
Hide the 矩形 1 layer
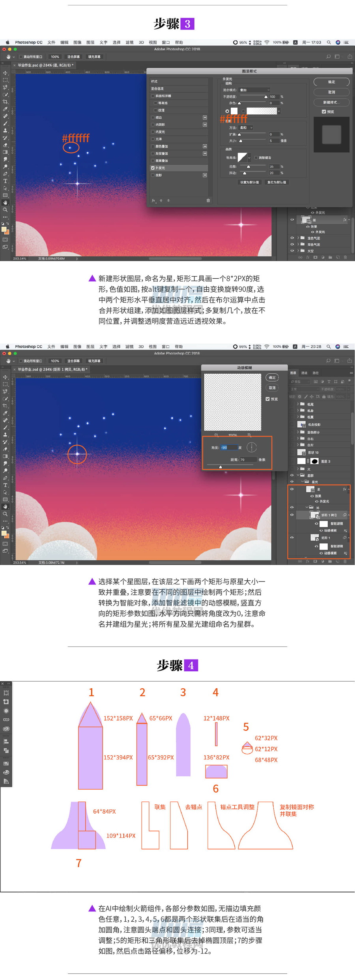(x=292, y=537)
